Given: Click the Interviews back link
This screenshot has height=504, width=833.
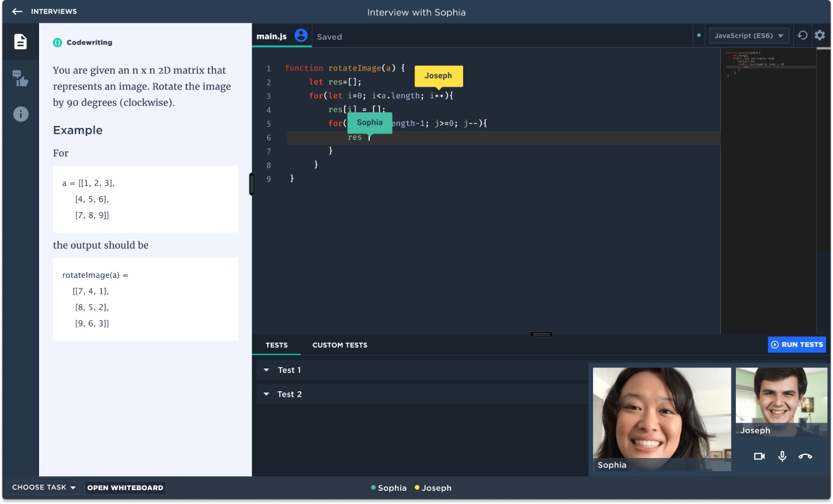Looking at the screenshot, I should click(x=54, y=11).
